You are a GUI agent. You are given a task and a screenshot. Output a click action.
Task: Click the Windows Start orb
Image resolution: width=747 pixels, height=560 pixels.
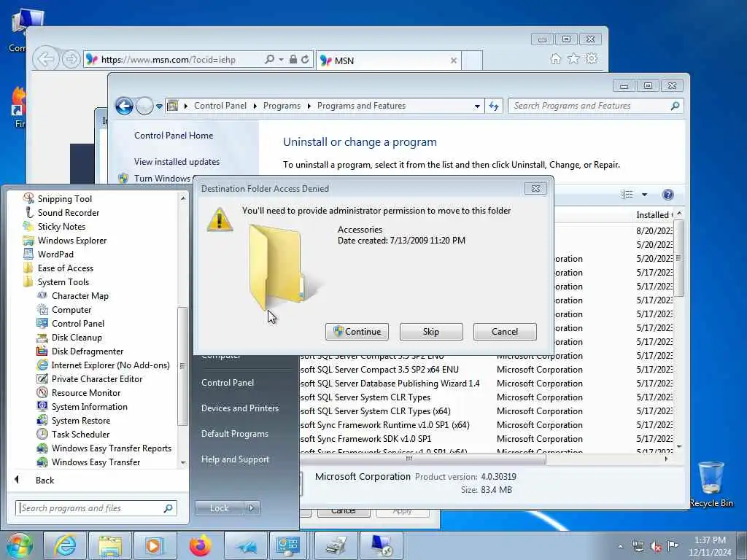(x=19, y=545)
